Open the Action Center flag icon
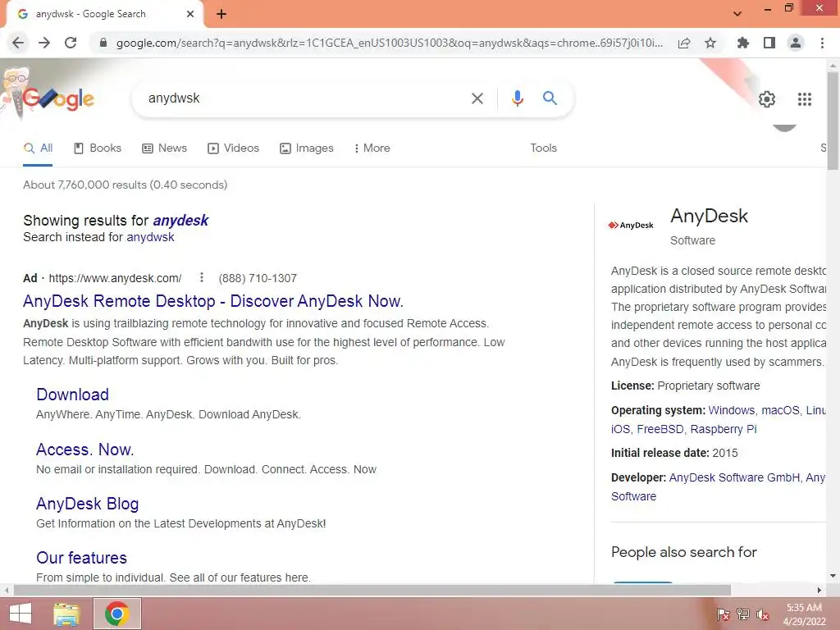This screenshot has width=840, height=630. tap(724, 614)
